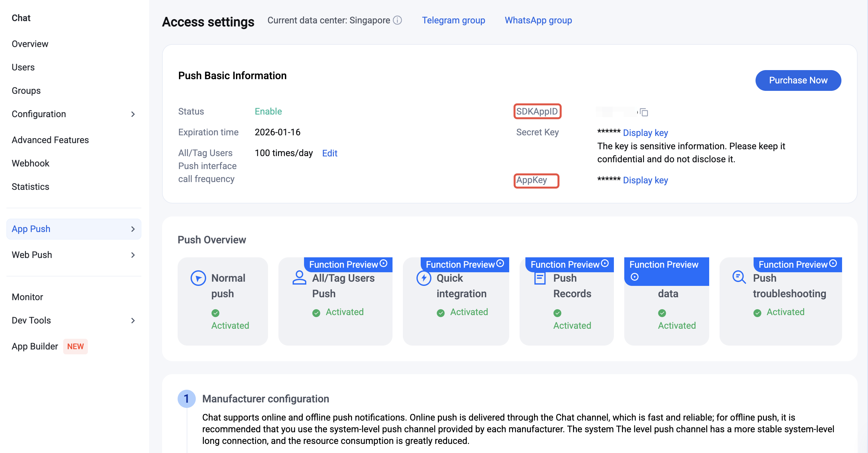Click the Quick integration lightning icon
This screenshot has height=453, width=868.
(424, 278)
